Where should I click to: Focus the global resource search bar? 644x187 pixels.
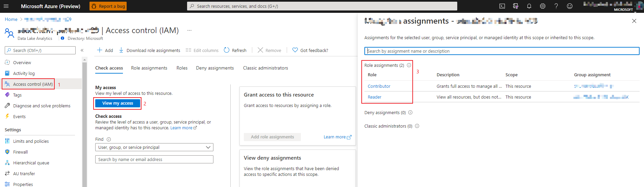pos(322,6)
